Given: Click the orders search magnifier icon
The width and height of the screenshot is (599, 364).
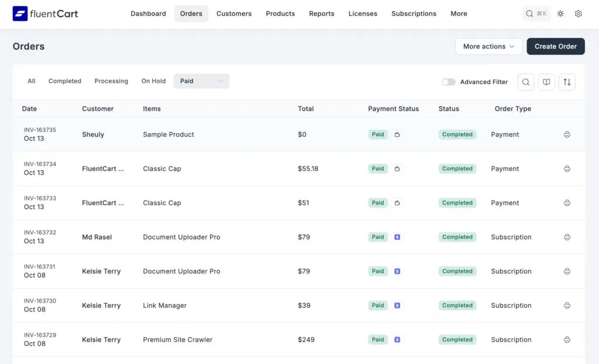Looking at the screenshot, I should point(526,82).
